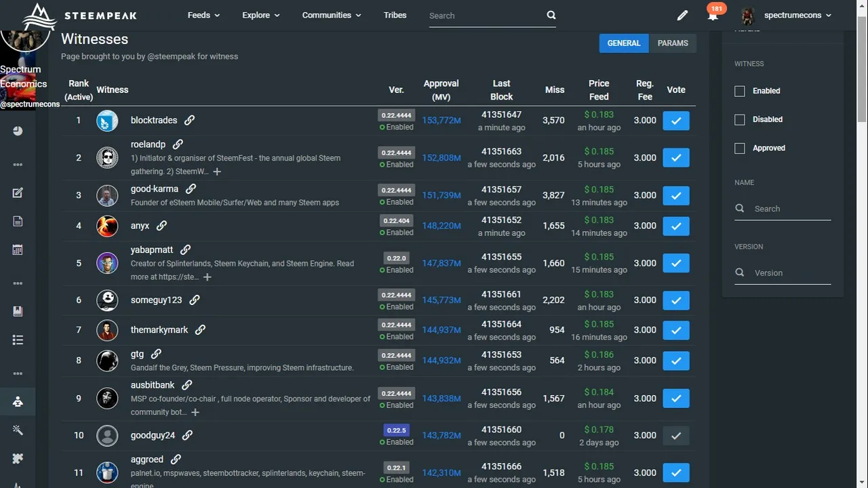868x488 pixels.
Task: Open the document icon in sidebar
Action: [18, 221]
